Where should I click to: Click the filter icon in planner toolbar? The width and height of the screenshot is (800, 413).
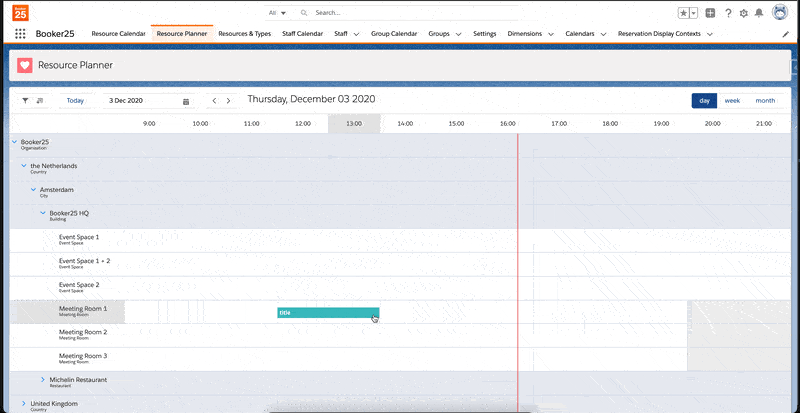tap(26, 101)
